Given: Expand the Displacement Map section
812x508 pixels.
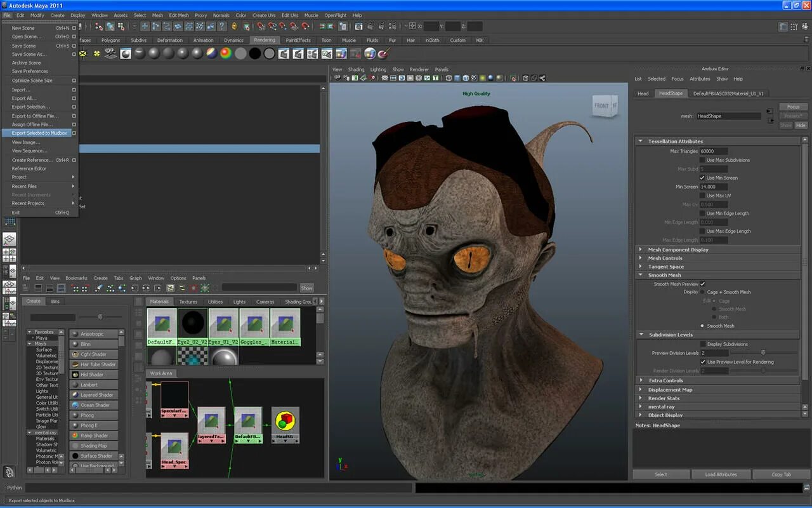Looking at the screenshot, I should click(641, 390).
